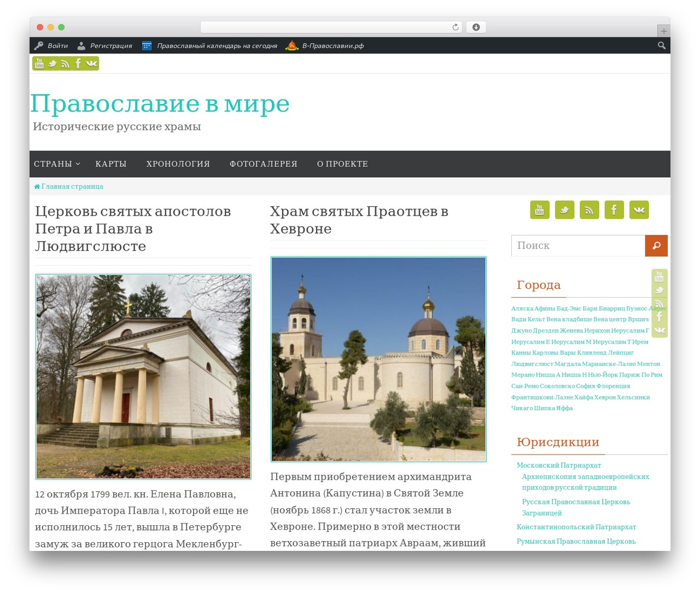
Task: Click the Войти key icon
Action: point(38,46)
